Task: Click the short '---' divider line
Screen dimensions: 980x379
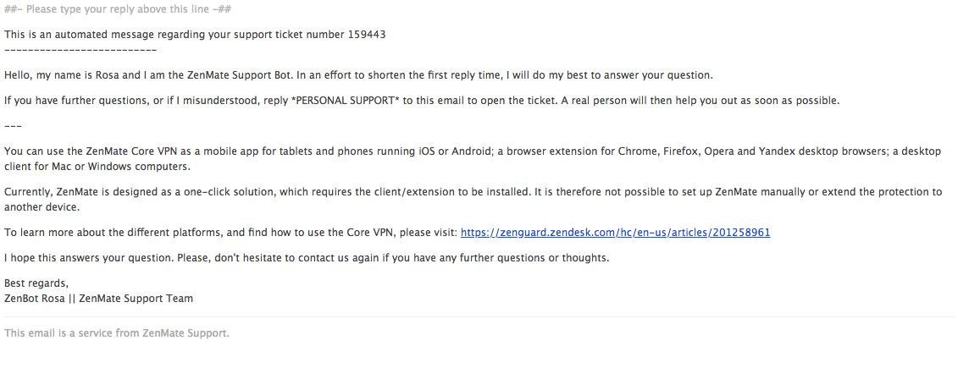Action: coord(13,126)
